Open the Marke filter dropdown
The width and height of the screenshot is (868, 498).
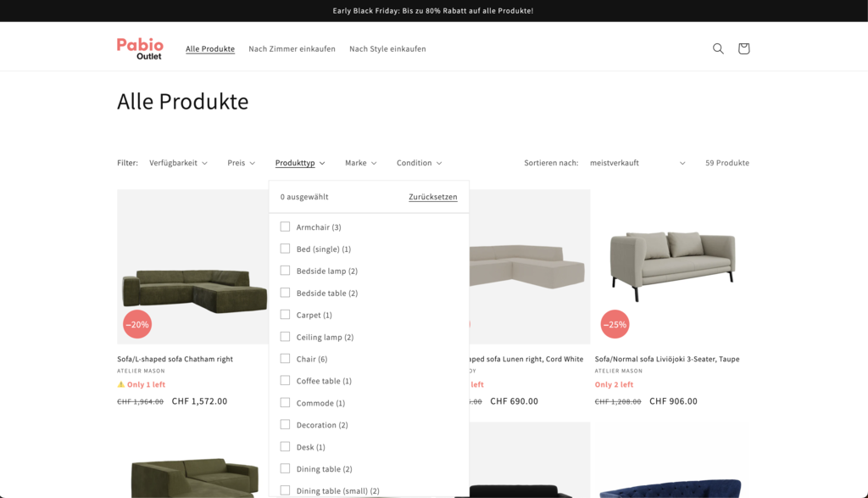361,163
